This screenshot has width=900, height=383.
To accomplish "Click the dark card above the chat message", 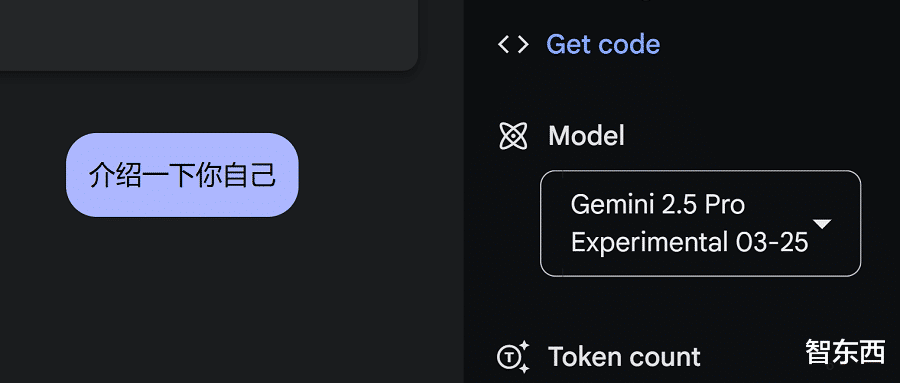I will pyautogui.click(x=208, y=35).
